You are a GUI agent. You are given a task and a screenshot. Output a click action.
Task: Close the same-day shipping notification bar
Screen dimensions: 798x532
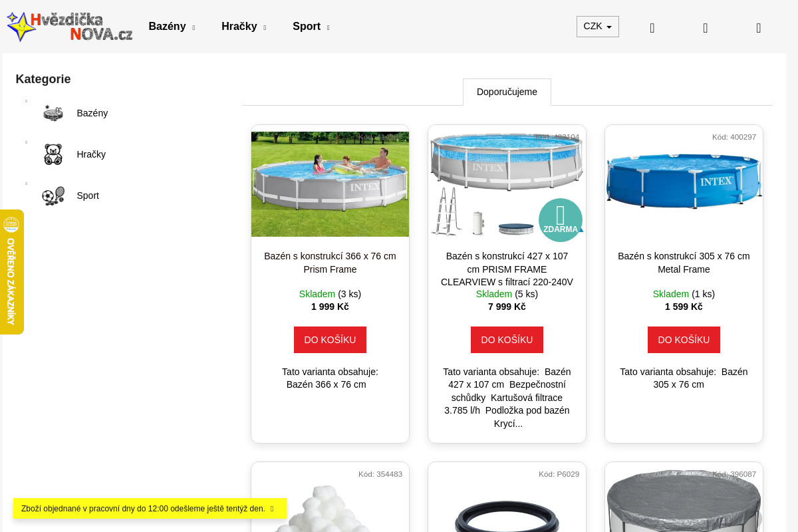click(x=272, y=509)
